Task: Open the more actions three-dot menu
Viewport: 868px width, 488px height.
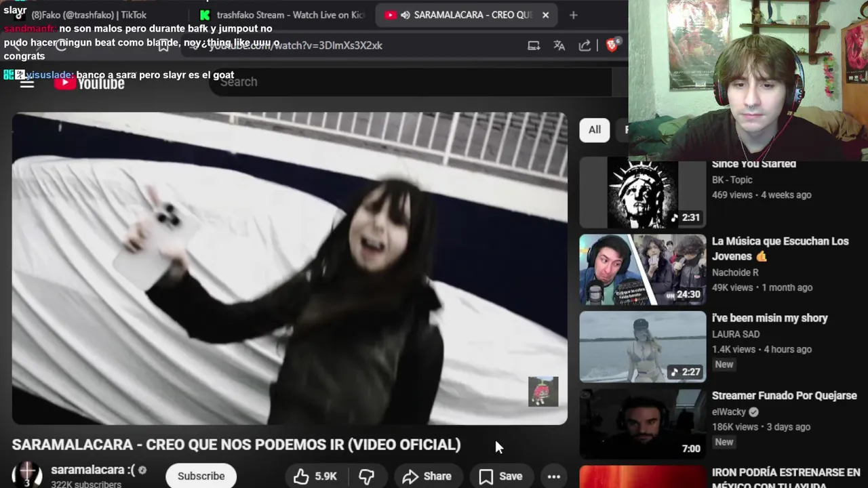Action: tap(554, 476)
